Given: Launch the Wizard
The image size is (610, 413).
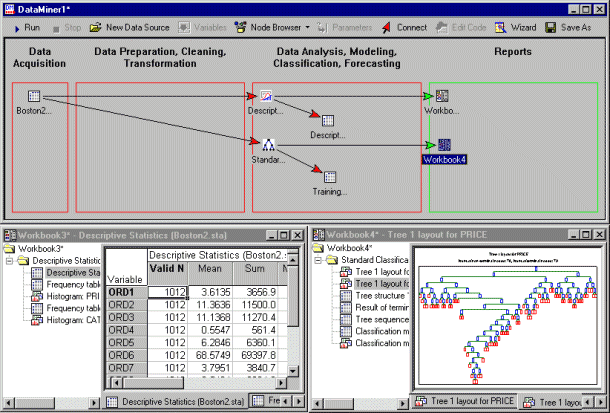Looking at the screenshot, I should pyautogui.click(x=515, y=28).
